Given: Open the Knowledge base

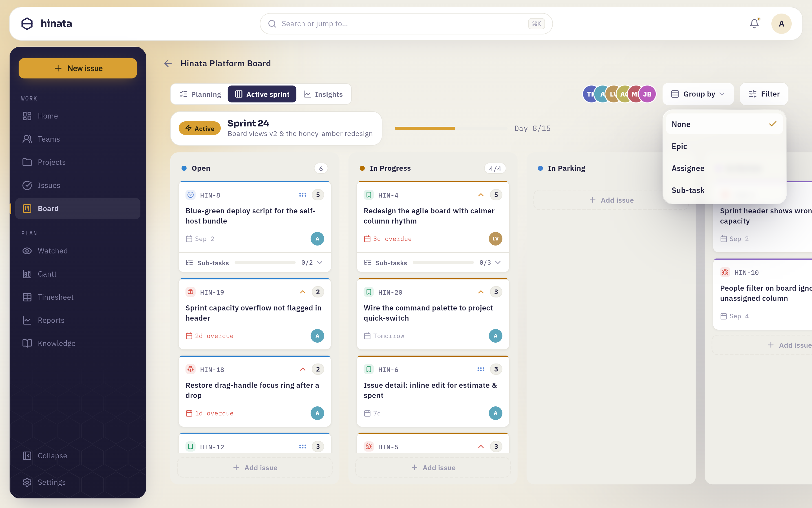Looking at the screenshot, I should pyautogui.click(x=78, y=343).
